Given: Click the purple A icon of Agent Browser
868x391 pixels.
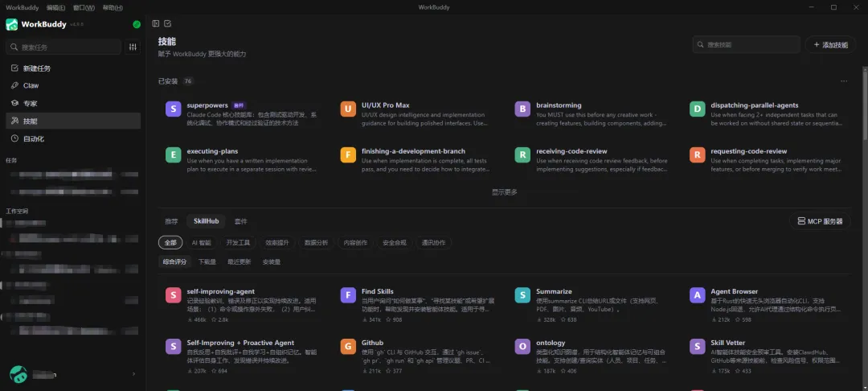Looking at the screenshot, I should tap(698, 295).
